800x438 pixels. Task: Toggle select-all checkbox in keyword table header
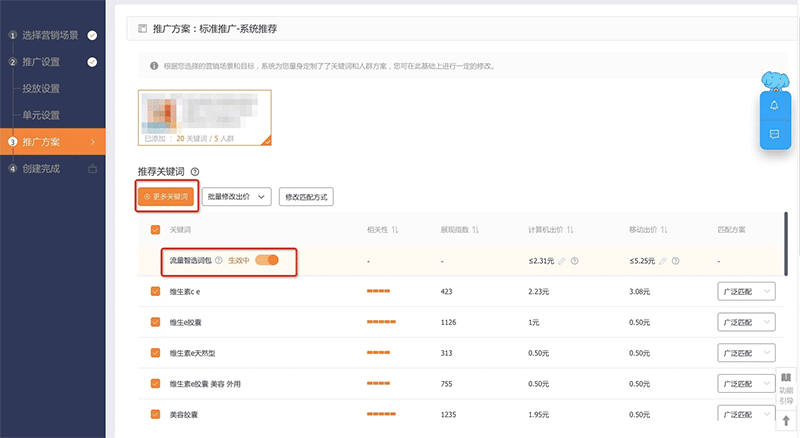(x=155, y=230)
